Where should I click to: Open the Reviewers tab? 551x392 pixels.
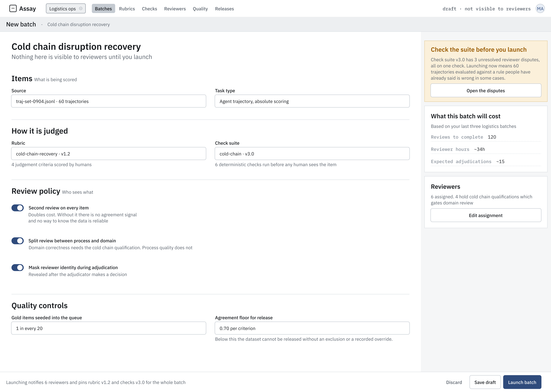[x=175, y=9]
